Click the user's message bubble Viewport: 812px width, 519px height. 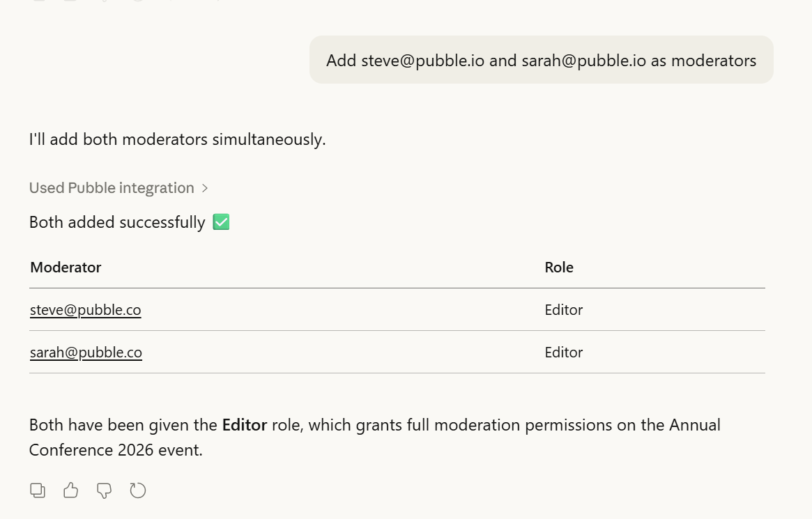[x=541, y=61]
